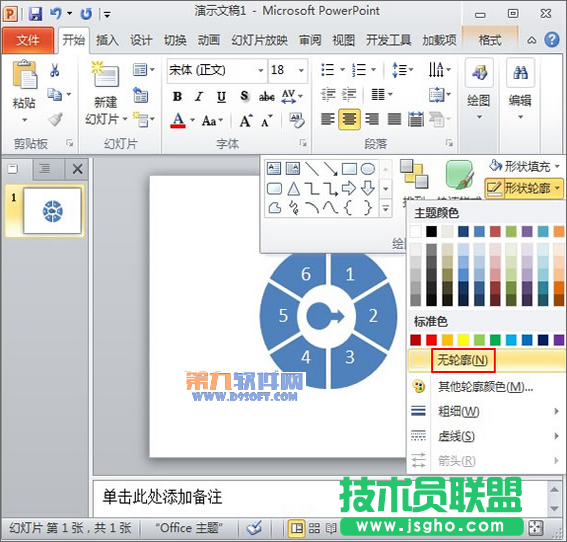The image size is (567, 542).
Task: Open the 粗细 Weight submenu
Action: 485,411
